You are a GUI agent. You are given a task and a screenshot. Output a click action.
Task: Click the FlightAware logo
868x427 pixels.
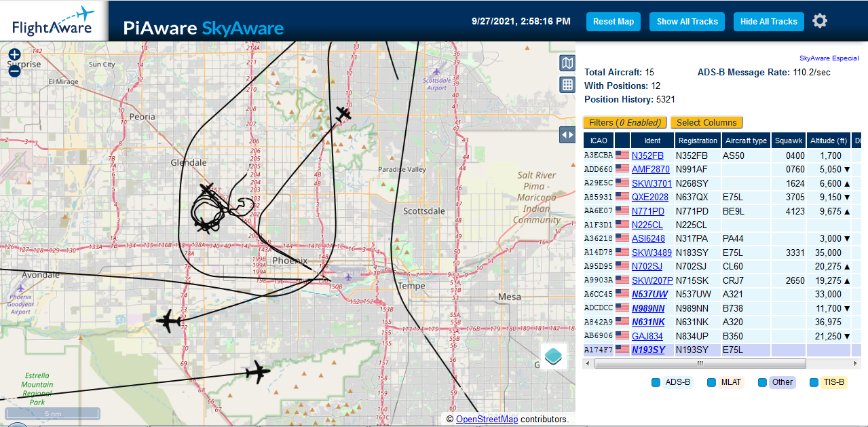point(54,21)
